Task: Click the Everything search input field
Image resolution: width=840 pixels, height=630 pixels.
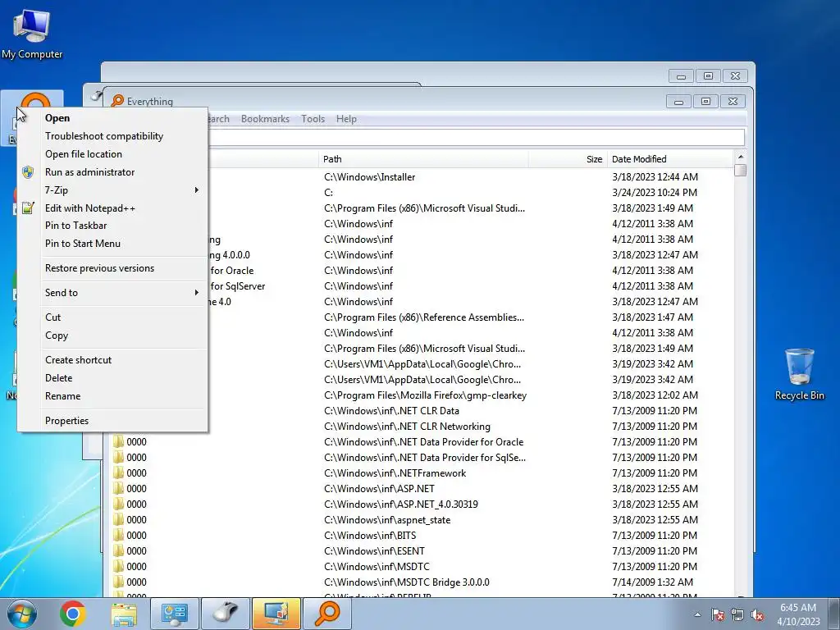Action: click(476, 138)
